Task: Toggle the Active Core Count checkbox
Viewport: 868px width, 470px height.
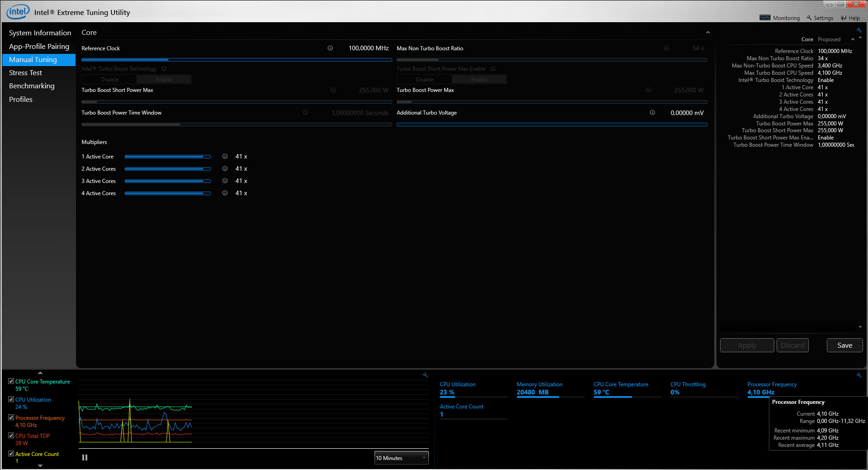Action: point(11,454)
